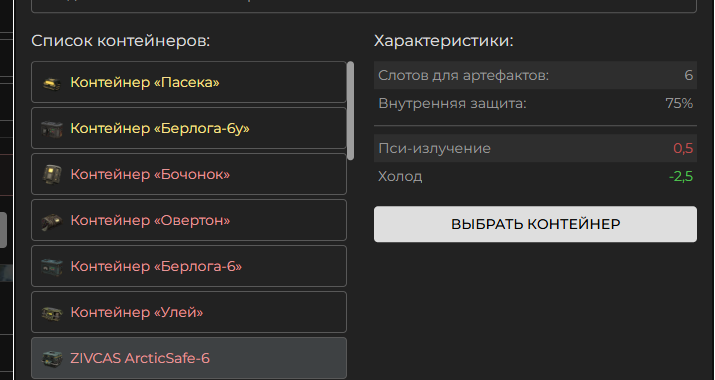Click the 0,5 psi-radiation value
Viewport: 715px width, 380px height.
pyautogui.click(x=683, y=148)
